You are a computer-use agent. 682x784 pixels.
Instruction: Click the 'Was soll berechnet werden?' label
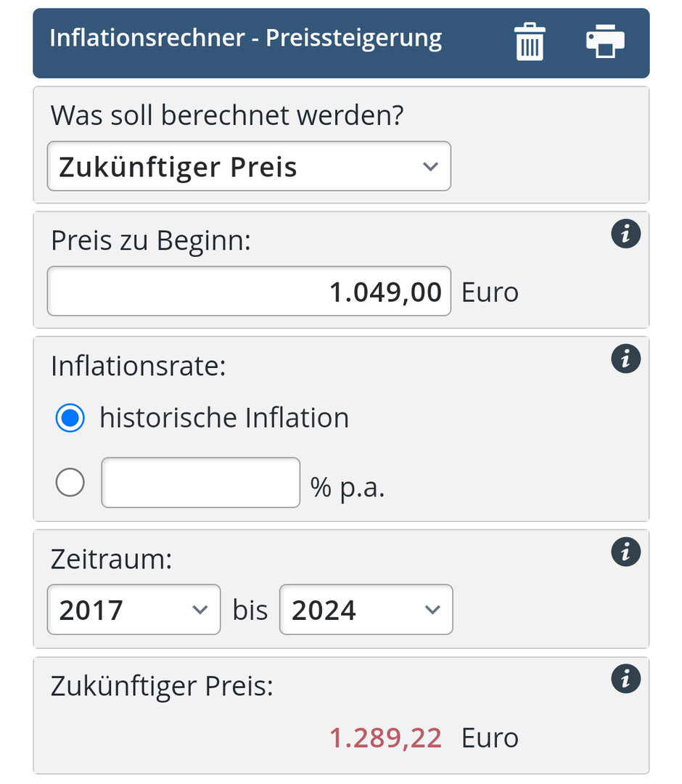point(227,115)
